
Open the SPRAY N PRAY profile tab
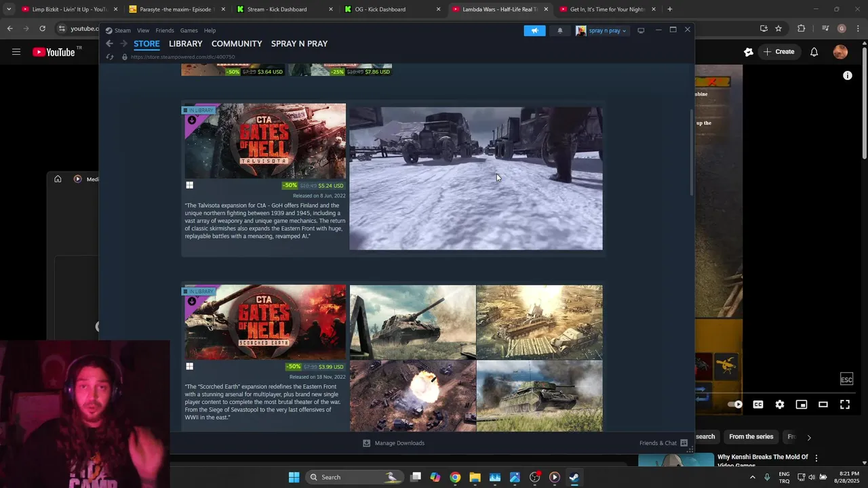[299, 43]
